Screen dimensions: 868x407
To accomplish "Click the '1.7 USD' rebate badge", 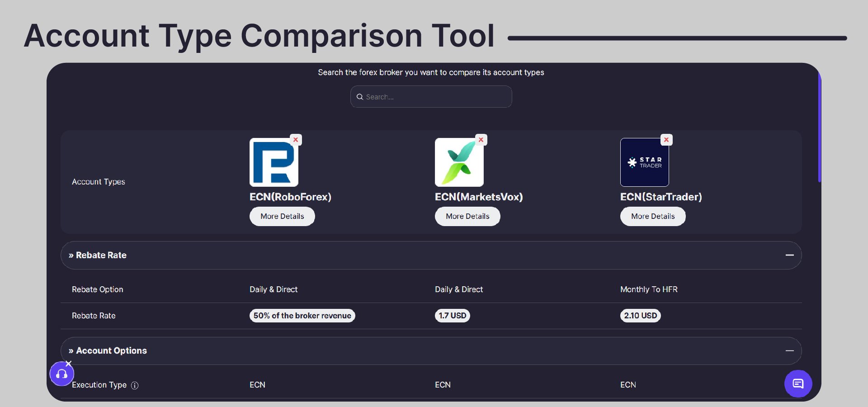I will click(453, 316).
